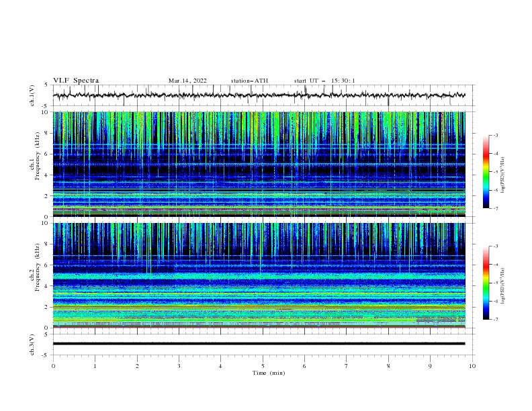Click the "station=ATH" label

tap(249, 81)
